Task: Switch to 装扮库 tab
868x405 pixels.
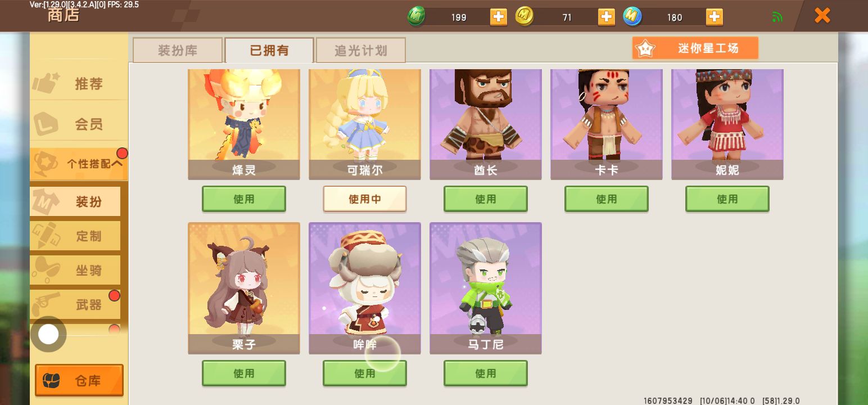Action: pyautogui.click(x=177, y=50)
